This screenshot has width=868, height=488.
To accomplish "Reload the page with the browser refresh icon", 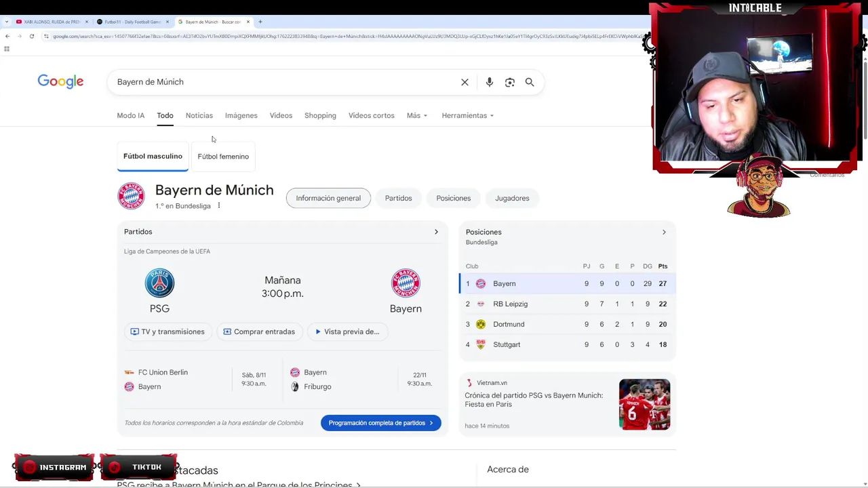I will click(31, 36).
